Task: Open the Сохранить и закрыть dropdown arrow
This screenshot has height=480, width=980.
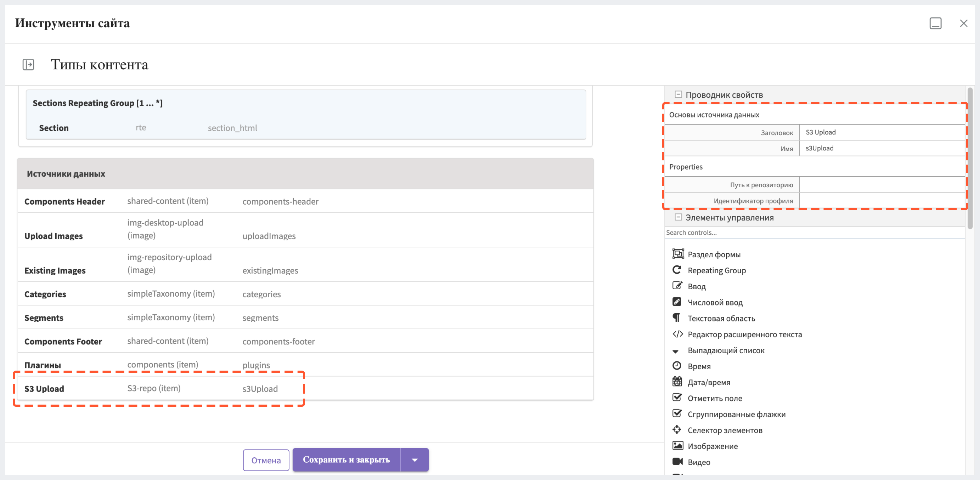Action: pos(415,460)
